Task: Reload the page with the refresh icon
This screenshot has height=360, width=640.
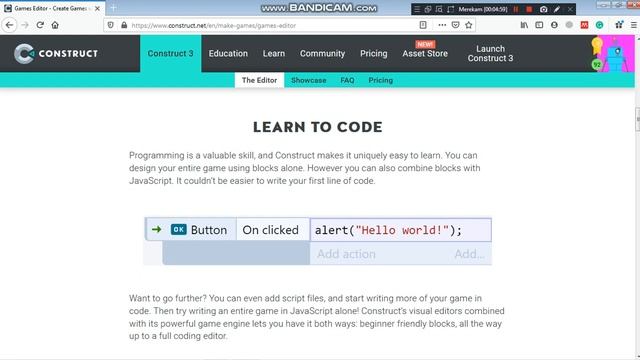Action: 40,25
